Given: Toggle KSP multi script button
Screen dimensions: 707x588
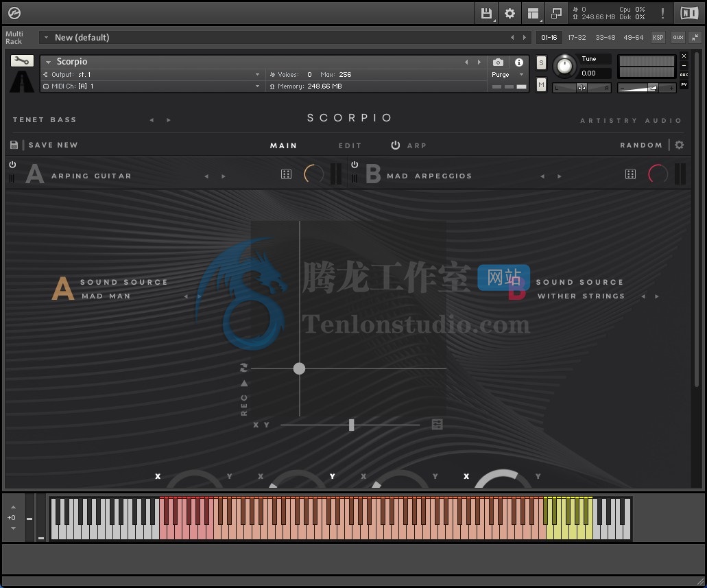Looking at the screenshot, I should pyautogui.click(x=658, y=38).
